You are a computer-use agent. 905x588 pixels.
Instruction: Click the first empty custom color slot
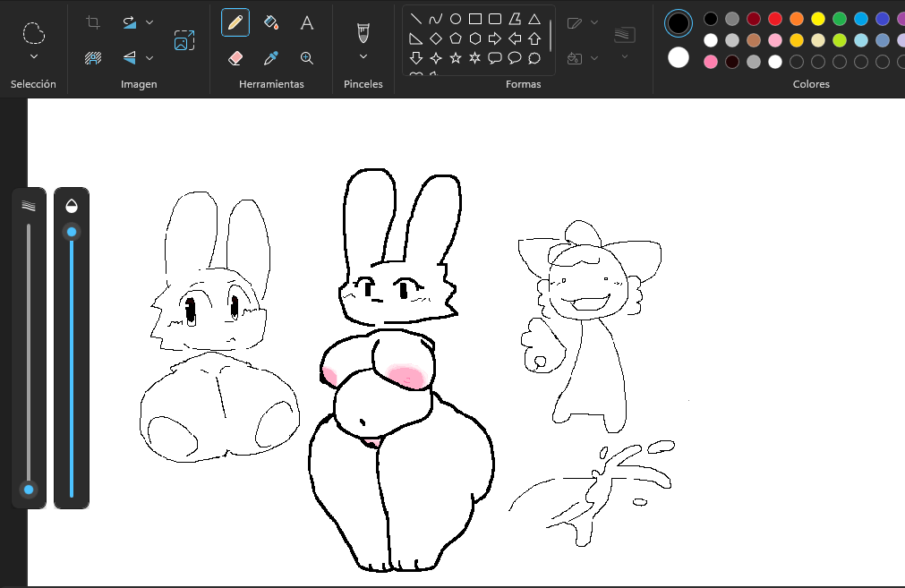click(x=797, y=62)
